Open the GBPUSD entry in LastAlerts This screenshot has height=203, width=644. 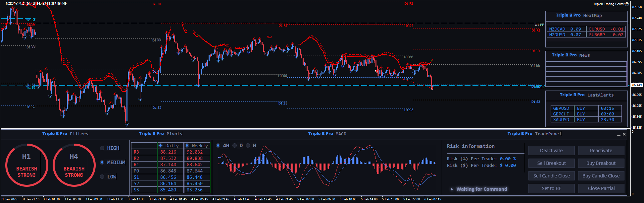(x=561, y=108)
